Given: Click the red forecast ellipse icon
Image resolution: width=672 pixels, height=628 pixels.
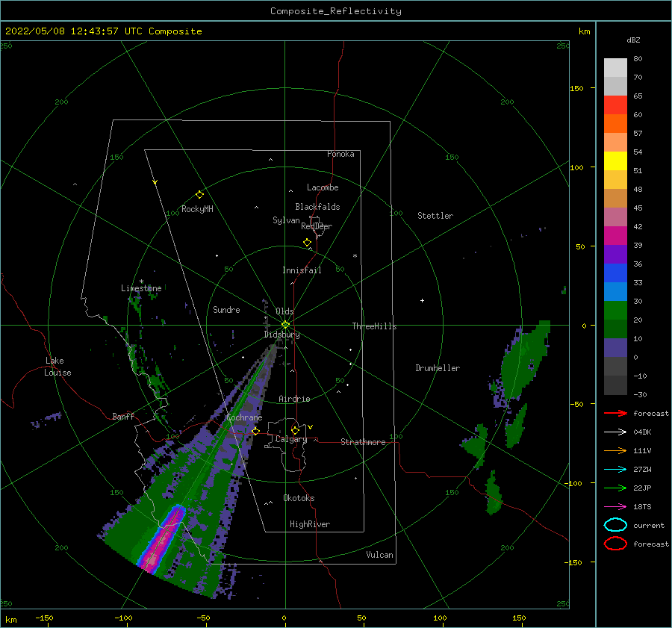Looking at the screenshot, I should [x=615, y=544].
